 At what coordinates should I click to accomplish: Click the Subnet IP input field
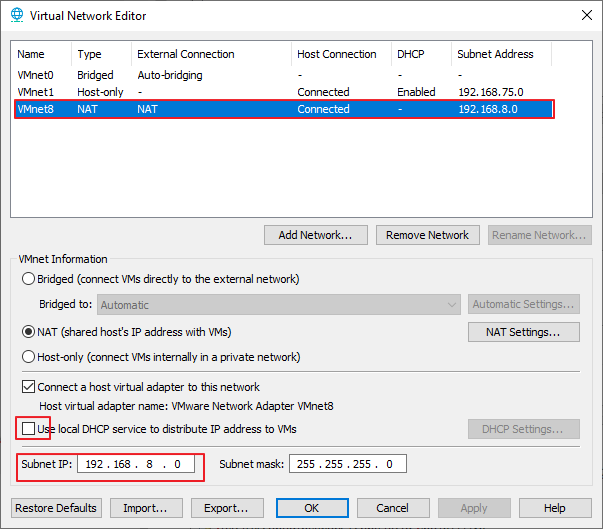(x=136, y=464)
